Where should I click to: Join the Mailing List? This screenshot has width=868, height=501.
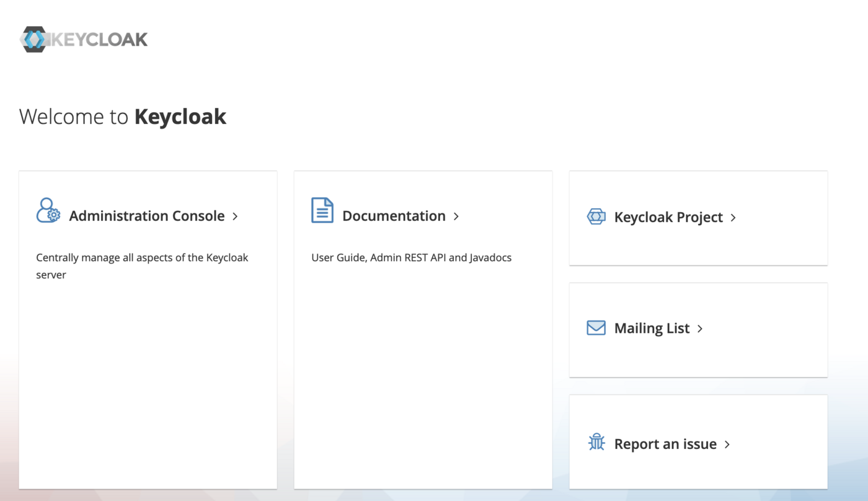pyautogui.click(x=652, y=328)
